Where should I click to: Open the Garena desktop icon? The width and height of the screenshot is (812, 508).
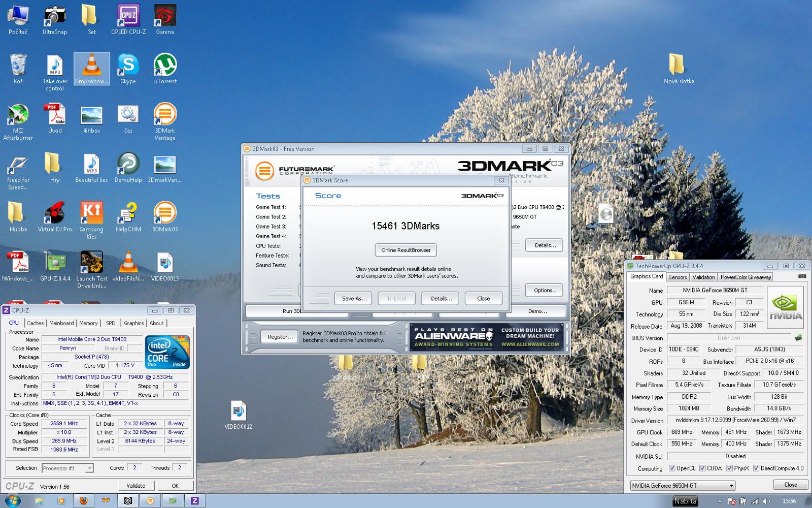[x=165, y=20]
